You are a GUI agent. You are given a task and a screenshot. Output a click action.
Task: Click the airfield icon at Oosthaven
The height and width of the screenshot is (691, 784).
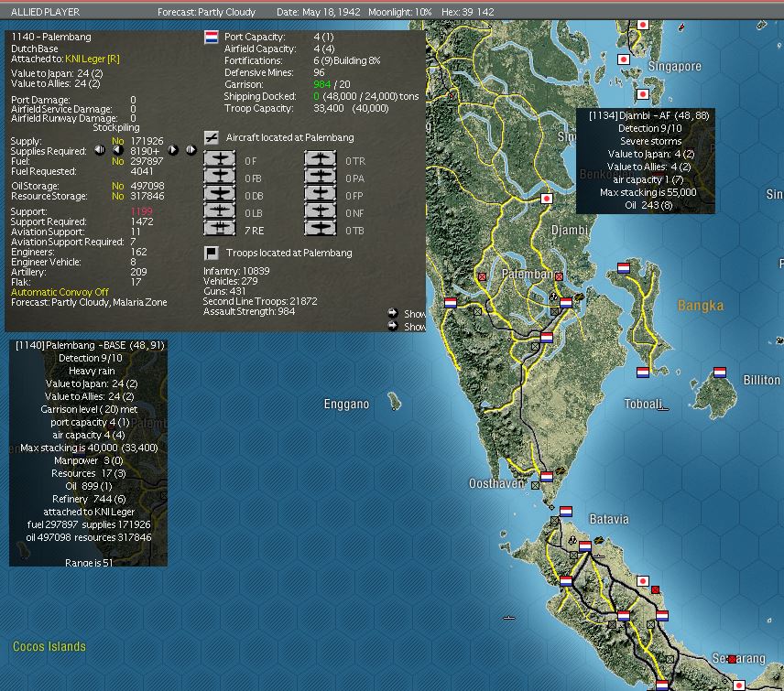click(560, 470)
